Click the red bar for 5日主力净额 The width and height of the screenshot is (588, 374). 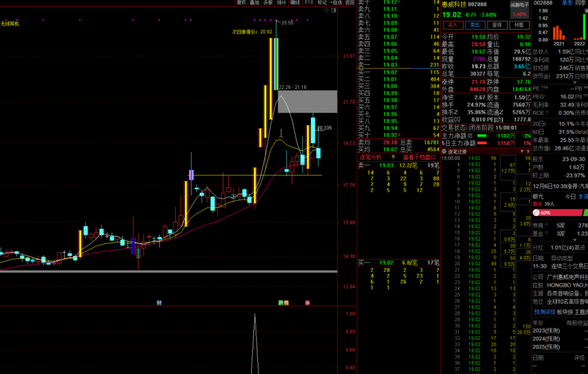[x=481, y=143]
